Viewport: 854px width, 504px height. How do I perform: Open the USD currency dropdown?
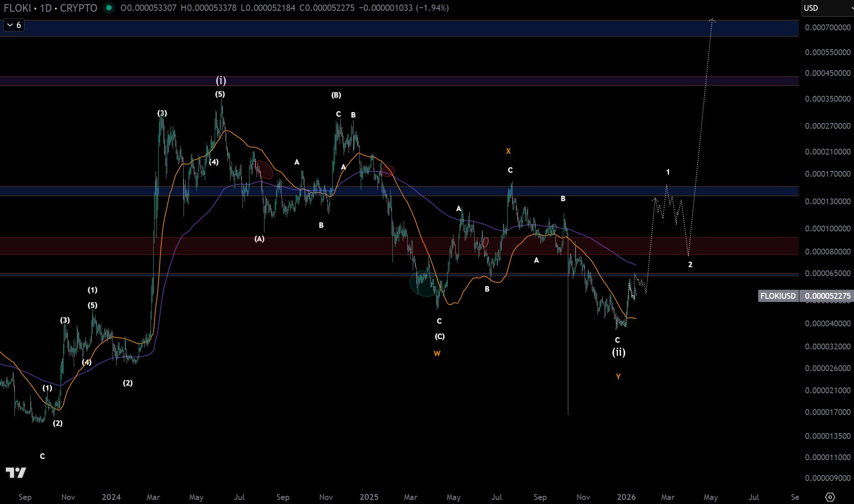point(827,8)
